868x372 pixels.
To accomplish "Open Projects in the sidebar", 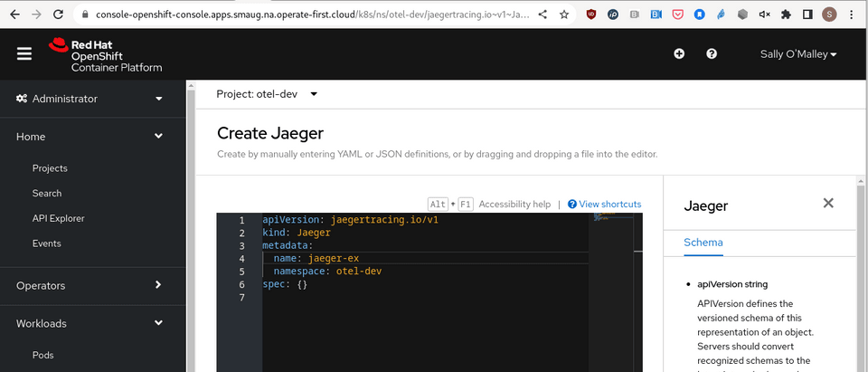I will [x=50, y=168].
